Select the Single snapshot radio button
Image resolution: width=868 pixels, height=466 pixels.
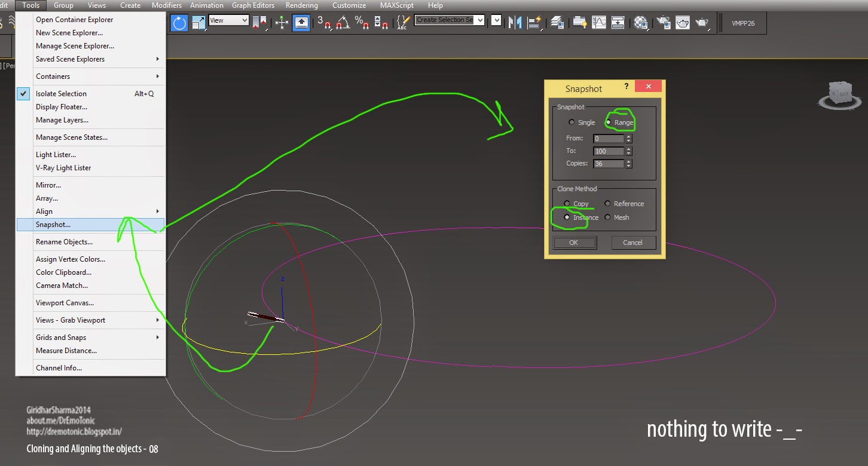571,122
